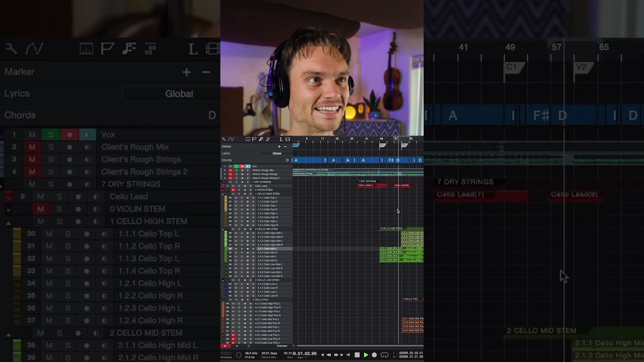Screen dimensions: 644x362
Task: Add a marker with the plus icon
Action: [279, 146]
